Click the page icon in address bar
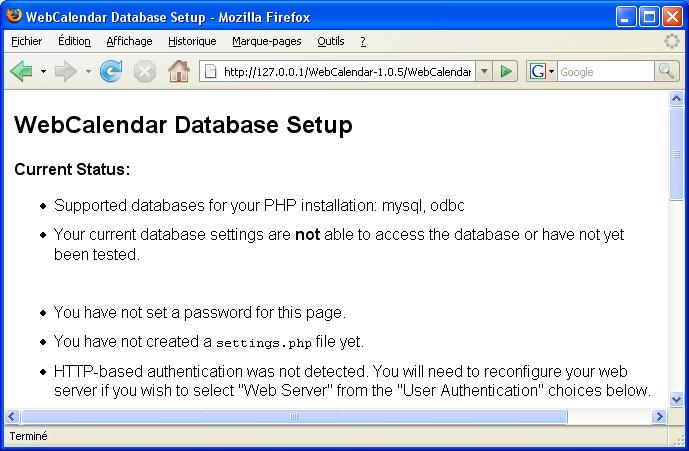The height and width of the screenshot is (451, 689). (x=211, y=71)
